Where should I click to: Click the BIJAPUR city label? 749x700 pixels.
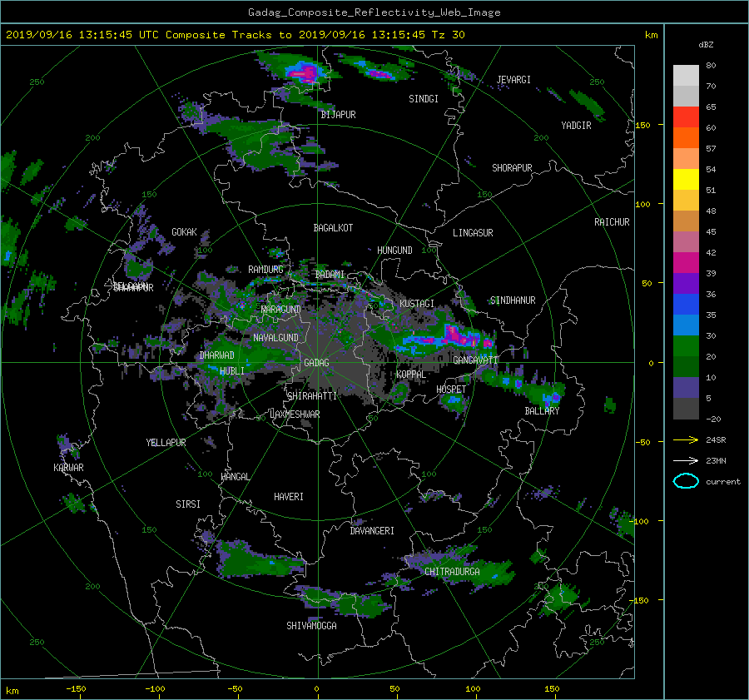pos(338,115)
